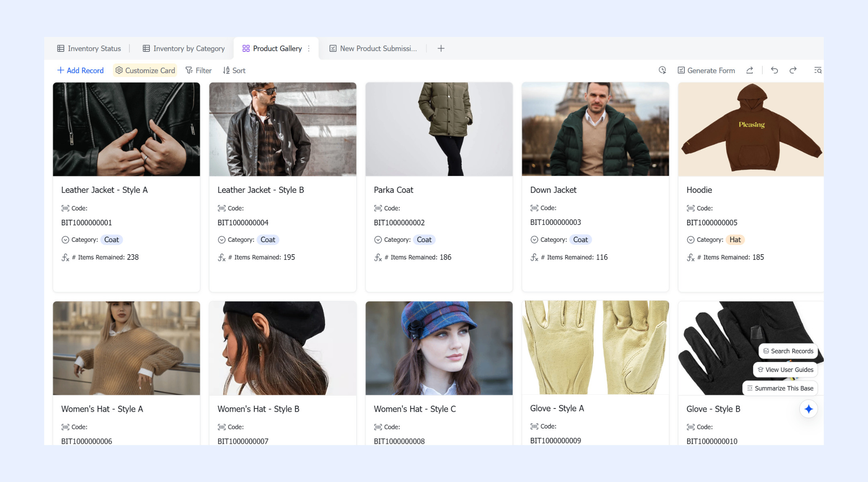868x482 pixels.
Task: Click Add Record button
Action: point(80,70)
